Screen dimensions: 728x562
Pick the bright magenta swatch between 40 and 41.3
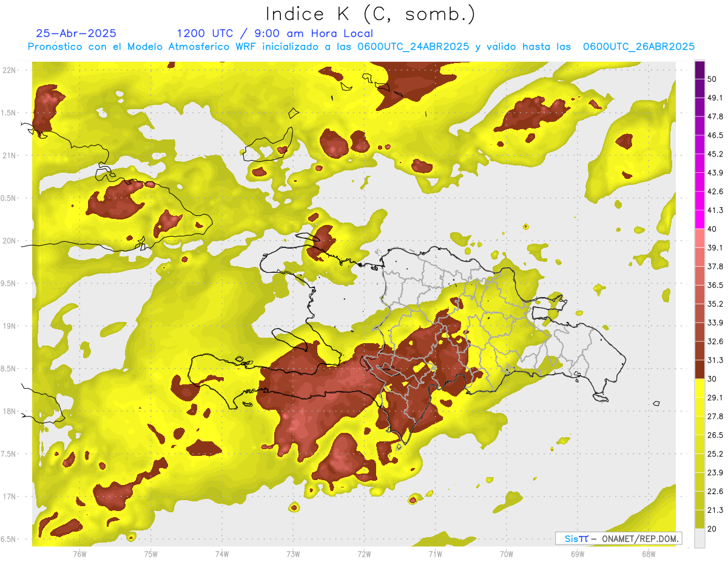pyautogui.click(x=699, y=220)
